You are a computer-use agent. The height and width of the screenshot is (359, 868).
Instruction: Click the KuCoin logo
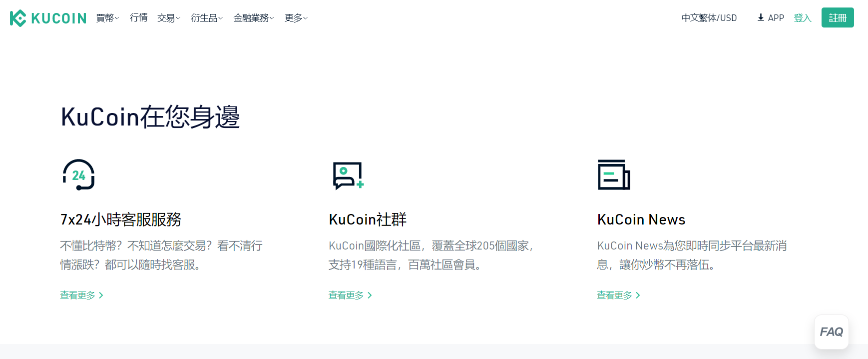pyautogui.click(x=48, y=18)
